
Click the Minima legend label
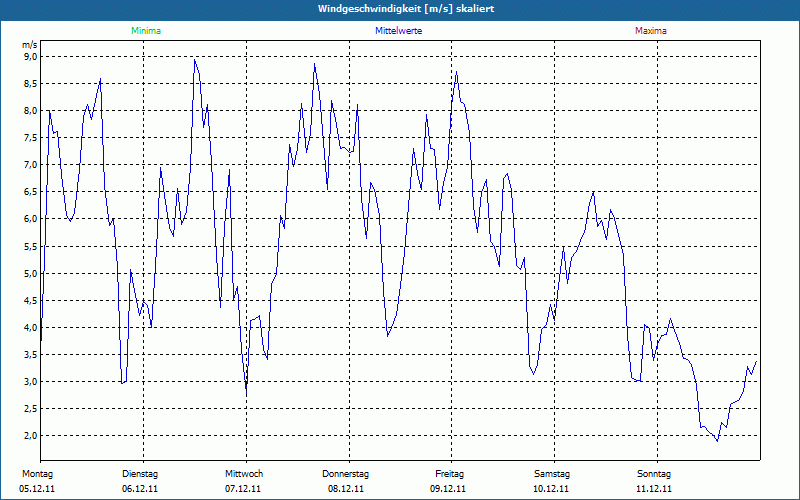coord(146,31)
